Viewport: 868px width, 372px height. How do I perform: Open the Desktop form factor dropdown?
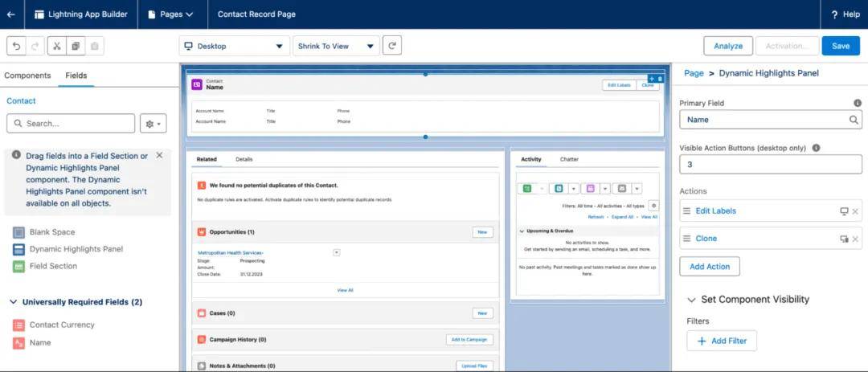[x=234, y=46]
